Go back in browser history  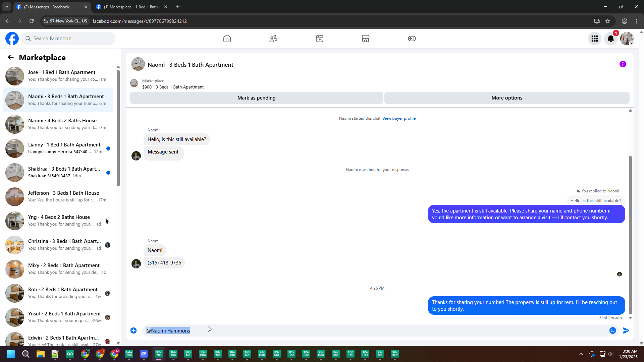tap(7, 21)
